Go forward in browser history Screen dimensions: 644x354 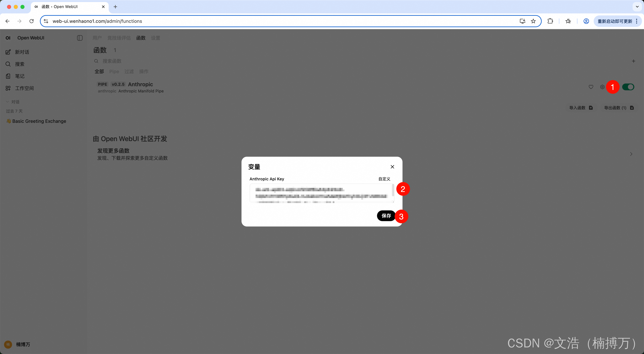(x=19, y=21)
